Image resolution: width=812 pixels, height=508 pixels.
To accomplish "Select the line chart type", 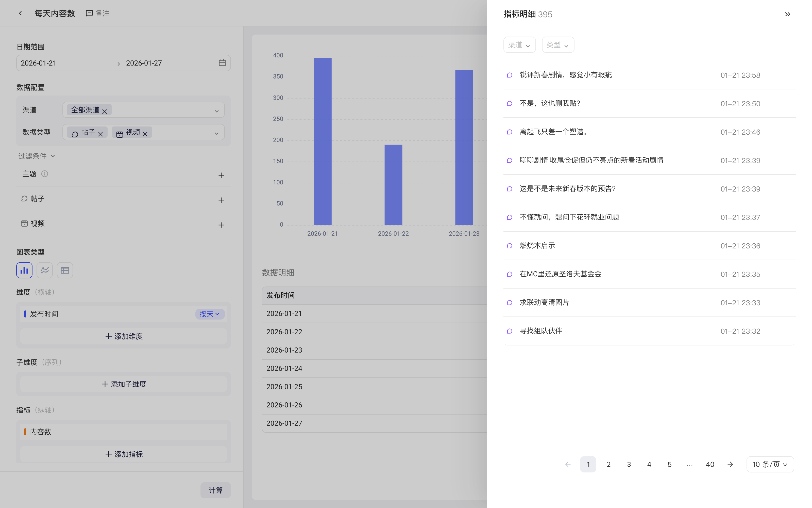I will click(x=45, y=270).
